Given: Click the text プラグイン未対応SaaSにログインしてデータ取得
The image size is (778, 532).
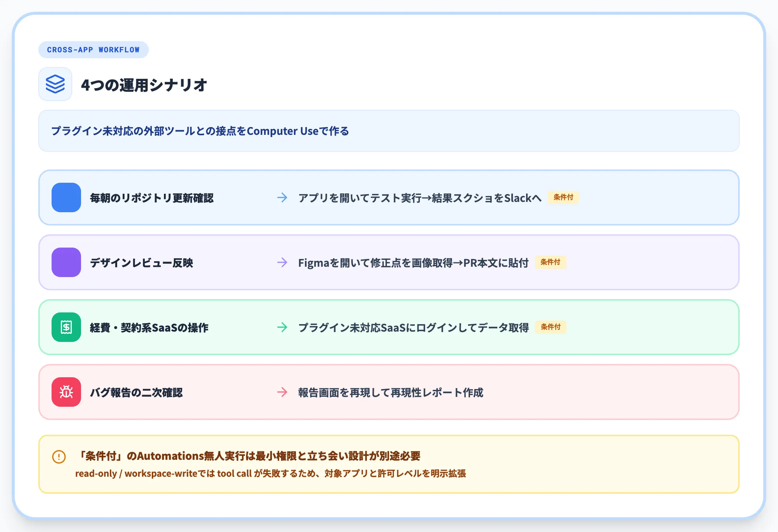Looking at the screenshot, I should point(414,328).
